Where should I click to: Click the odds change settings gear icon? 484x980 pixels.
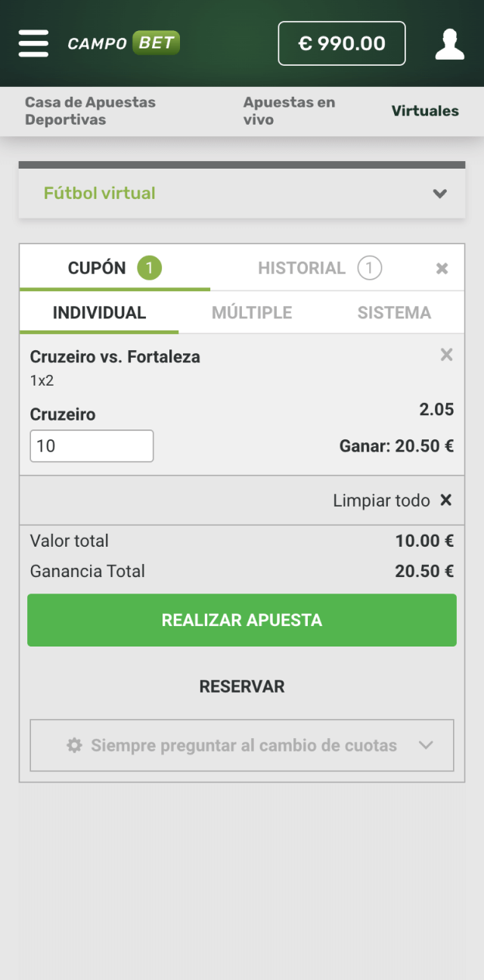click(74, 746)
